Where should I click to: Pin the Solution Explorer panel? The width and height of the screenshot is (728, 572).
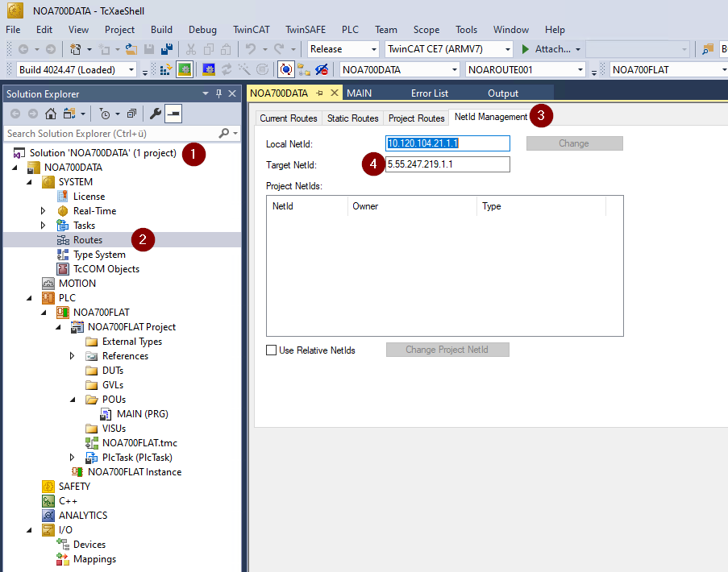[x=218, y=94]
